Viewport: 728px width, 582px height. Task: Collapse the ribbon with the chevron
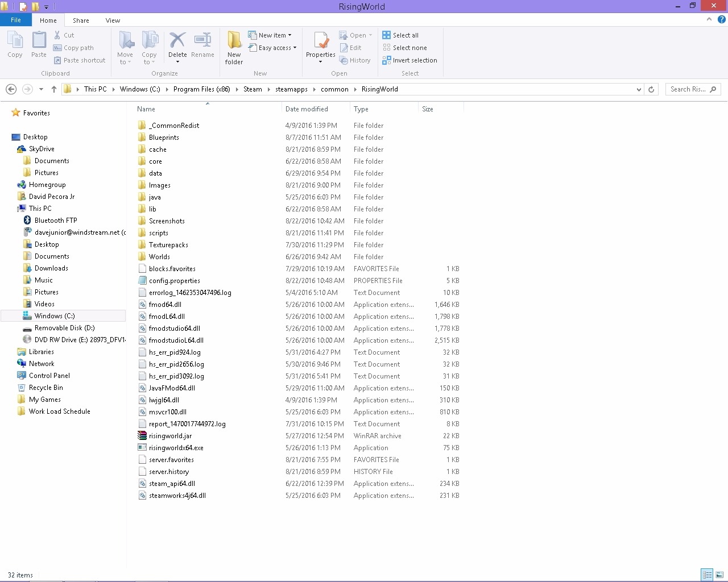(x=709, y=20)
